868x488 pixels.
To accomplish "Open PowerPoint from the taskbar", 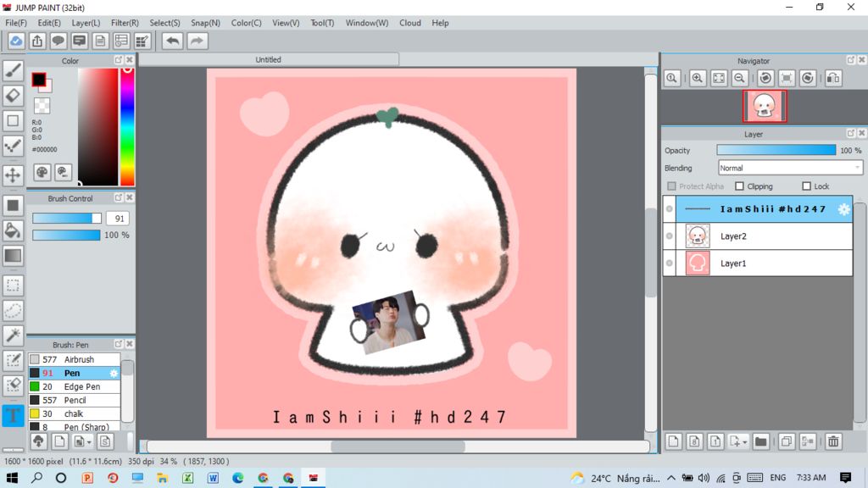I will click(x=87, y=478).
